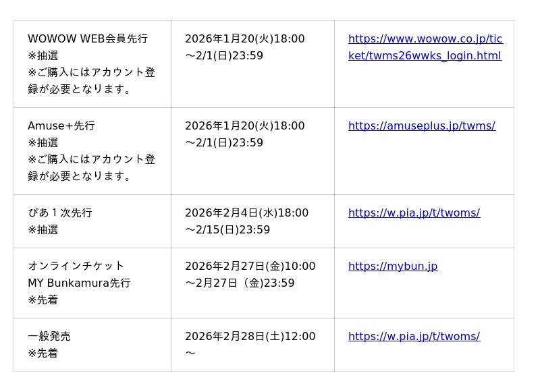Open the pia.jp link in 一般発売 row
The height and width of the screenshot is (392, 540).
(x=414, y=337)
